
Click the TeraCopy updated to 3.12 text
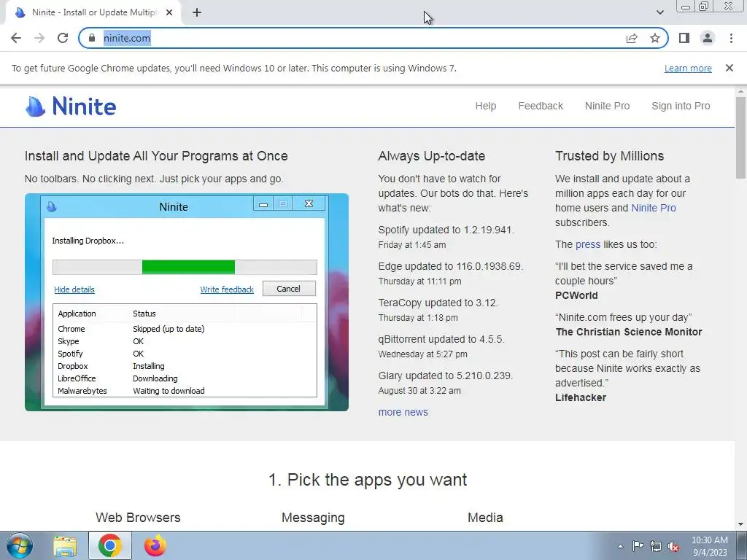438,303
